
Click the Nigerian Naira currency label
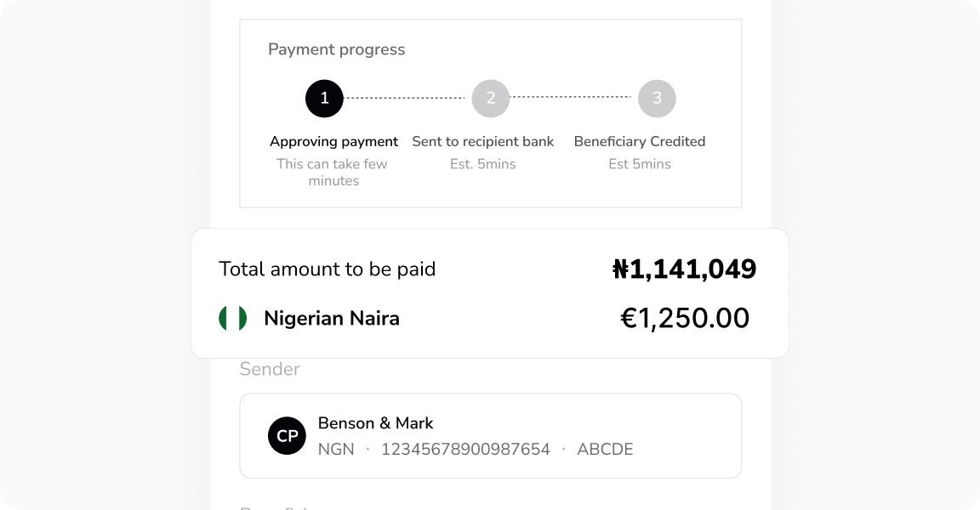coord(332,319)
